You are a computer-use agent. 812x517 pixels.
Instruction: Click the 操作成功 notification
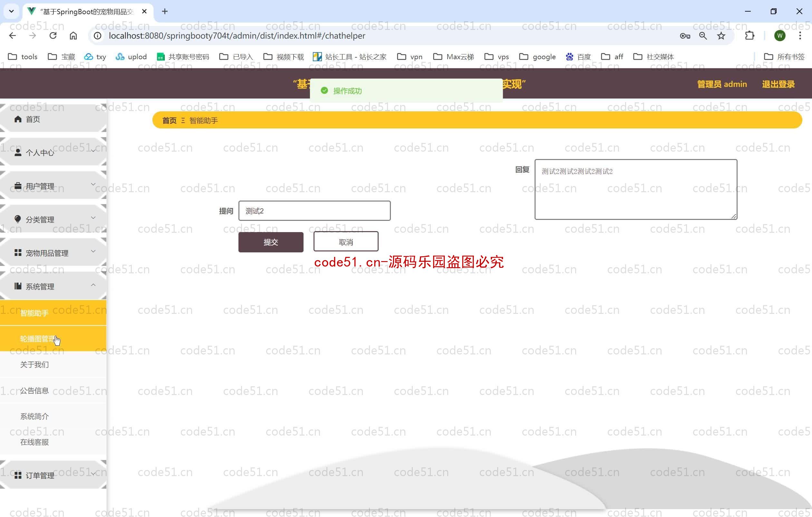[406, 90]
